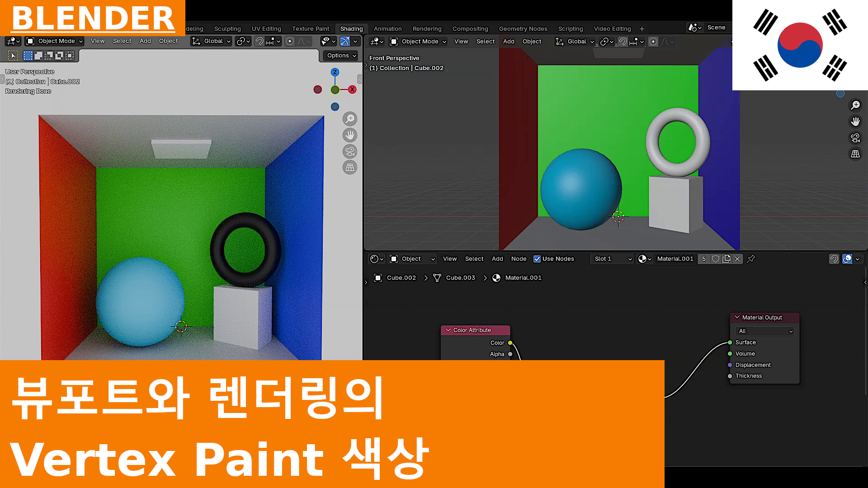The width and height of the screenshot is (868, 488).
Task: Toggle snapping magnet in left viewport header
Action: coord(259,42)
